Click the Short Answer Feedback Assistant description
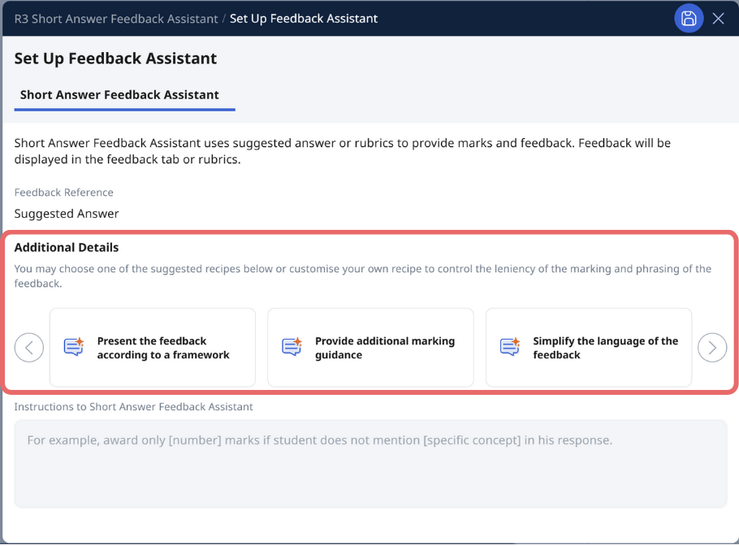The height and width of the screenshot is (546, 739). coord(342,151)
